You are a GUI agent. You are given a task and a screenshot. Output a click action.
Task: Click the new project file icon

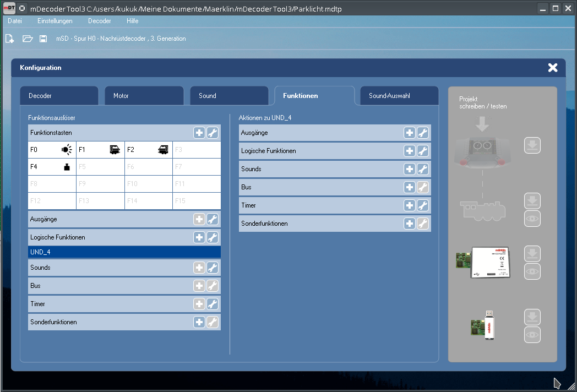[9, 39]
